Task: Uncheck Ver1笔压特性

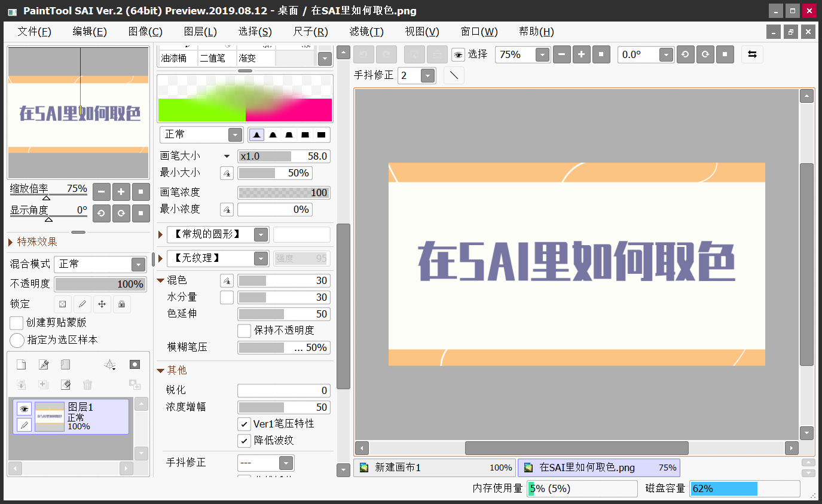Action: (244, 424)
